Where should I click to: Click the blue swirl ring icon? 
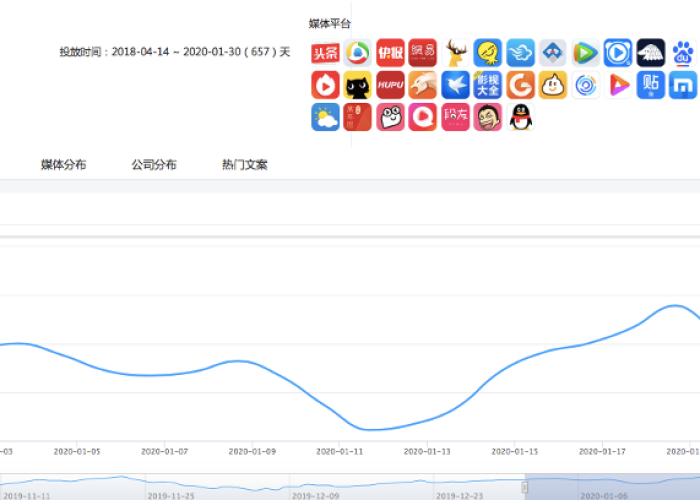point(586,85)
